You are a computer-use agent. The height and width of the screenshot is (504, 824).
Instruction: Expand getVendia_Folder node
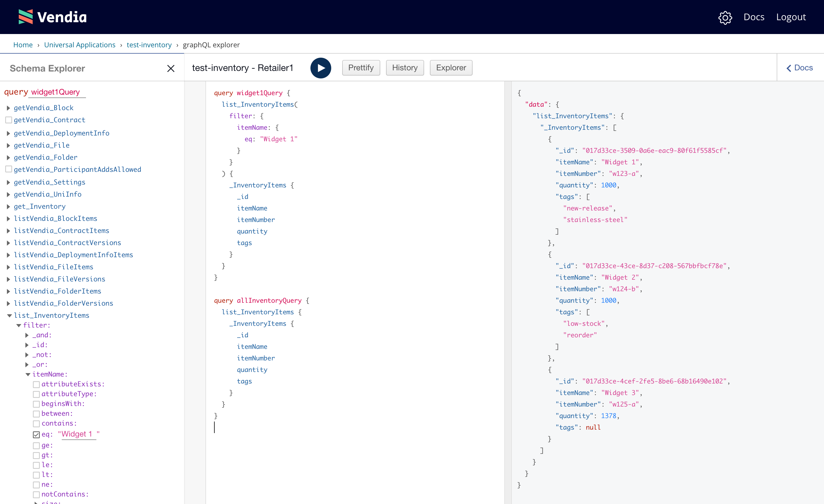[x=8, y=157]
